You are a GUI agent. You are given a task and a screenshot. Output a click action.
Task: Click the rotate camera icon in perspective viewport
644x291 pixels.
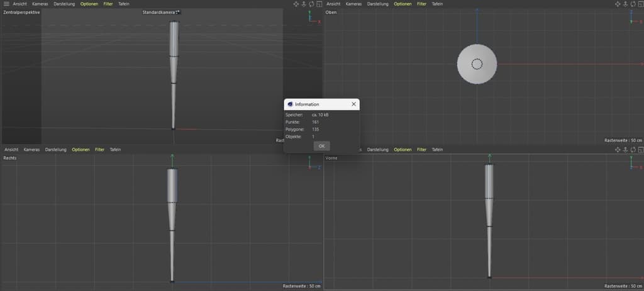[x=311, y=4]
